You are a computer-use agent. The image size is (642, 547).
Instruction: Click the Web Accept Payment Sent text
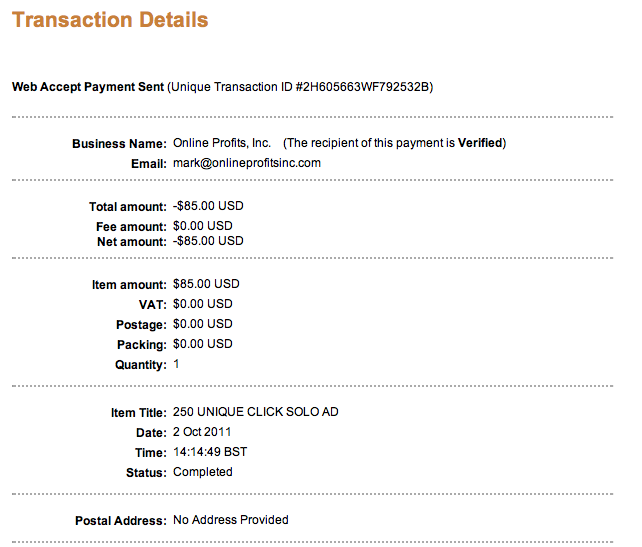pyautogui.click(x=87, y=87)
